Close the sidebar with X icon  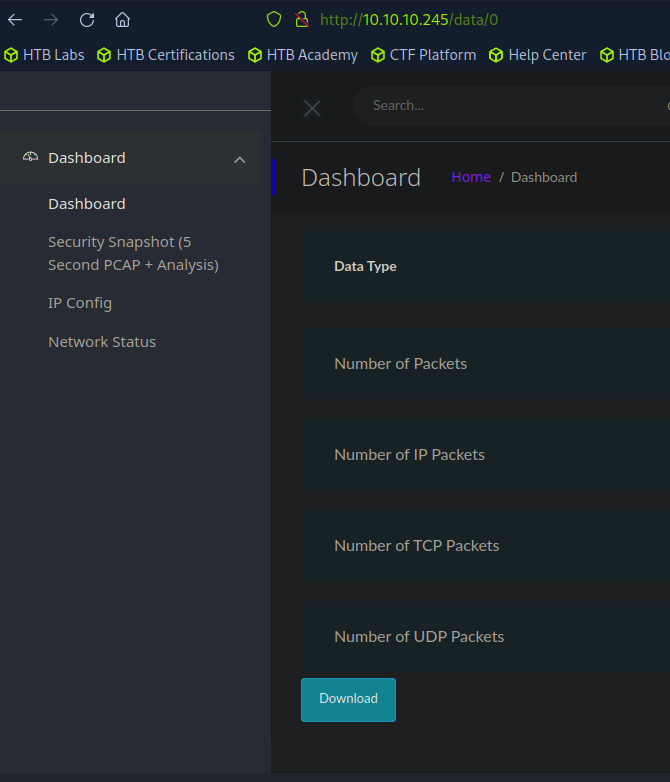[x=312, y=108]
